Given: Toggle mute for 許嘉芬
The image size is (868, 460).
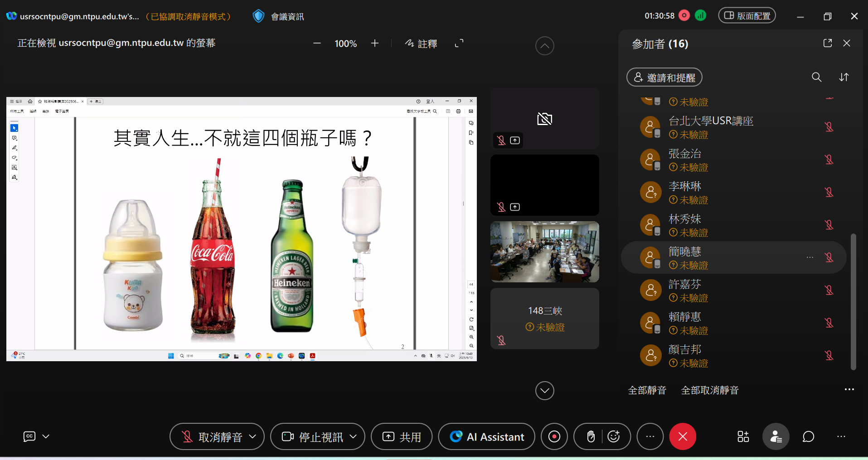Looking at the screenshot, I should click(829, 290).
